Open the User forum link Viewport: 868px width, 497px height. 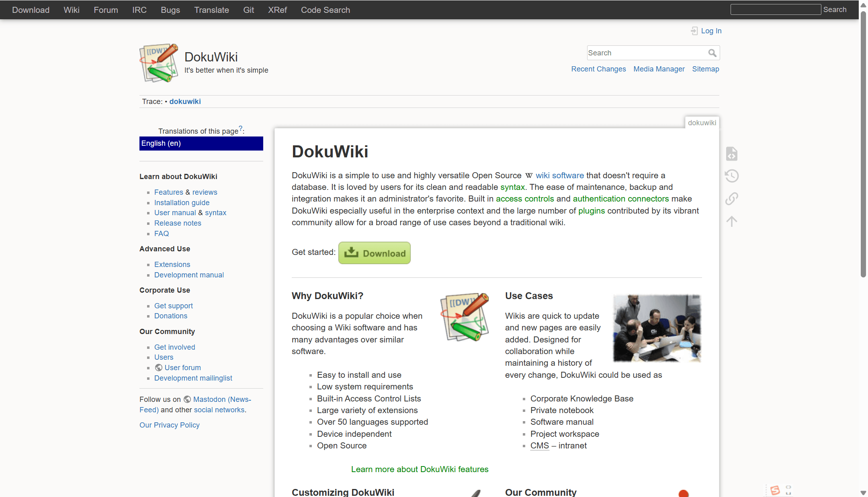[x=182, y=368]
